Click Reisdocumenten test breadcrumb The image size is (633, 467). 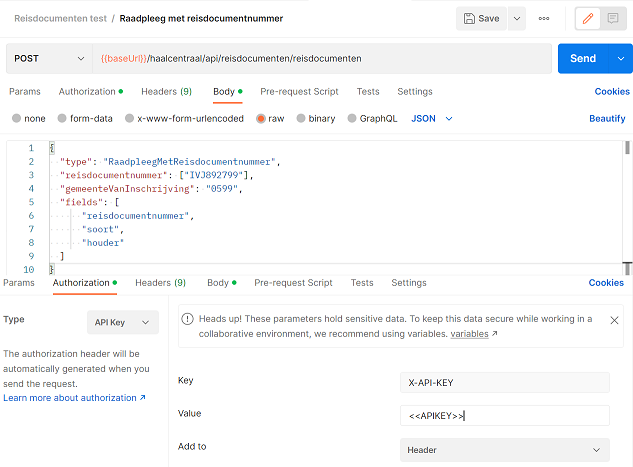[61, 19]
